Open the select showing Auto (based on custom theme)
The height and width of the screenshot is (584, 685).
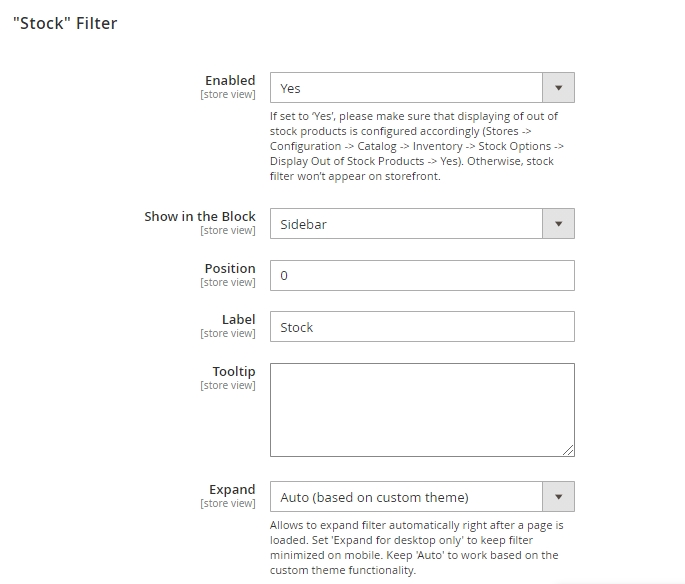(x=406, y=497)
